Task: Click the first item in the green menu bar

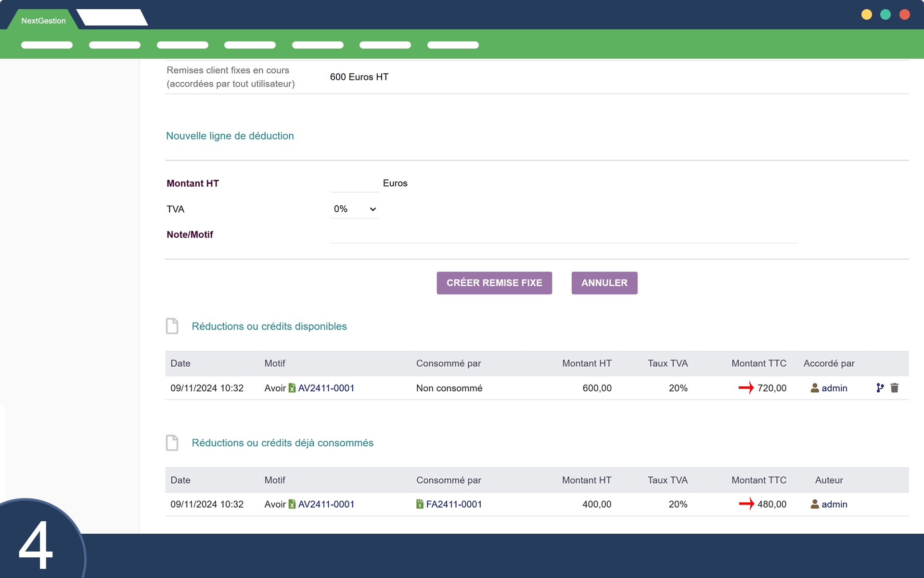Action: click(x=47, y=45)
